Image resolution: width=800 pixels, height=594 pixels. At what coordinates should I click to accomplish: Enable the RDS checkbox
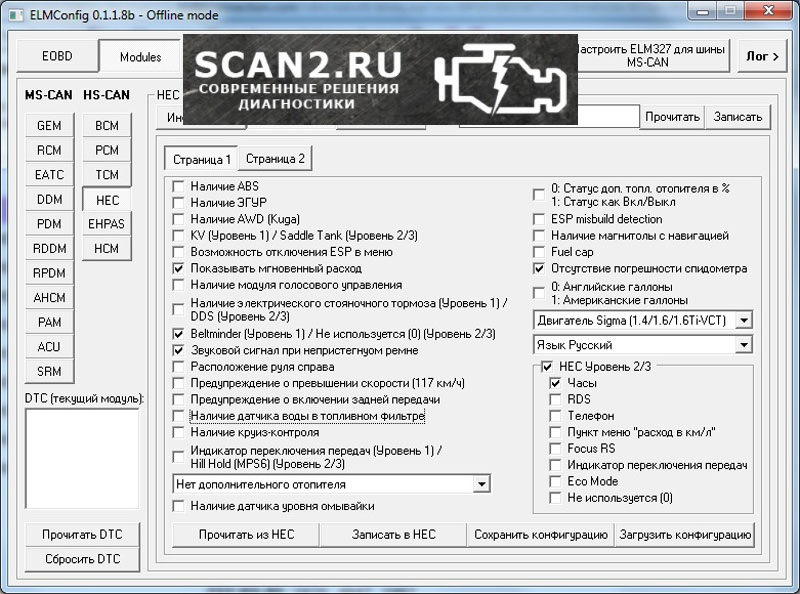555,399
